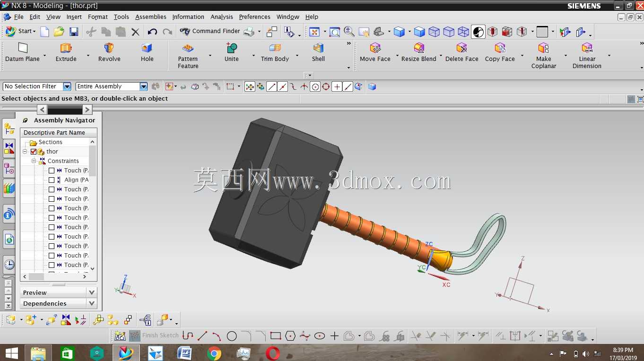Open the Entire Assembly scope dropdown
Image resolution: width=644 pixels, height=361 pixels.
pos(144,86)
